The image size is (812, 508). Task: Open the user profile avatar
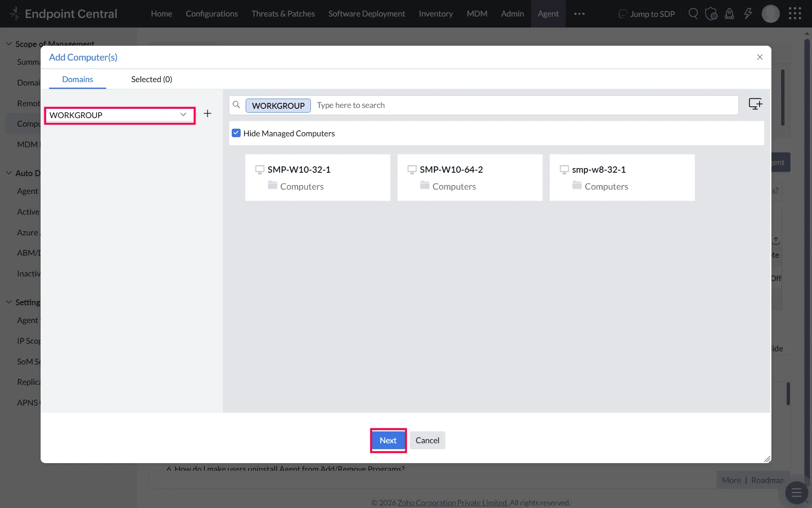point(771,14)
